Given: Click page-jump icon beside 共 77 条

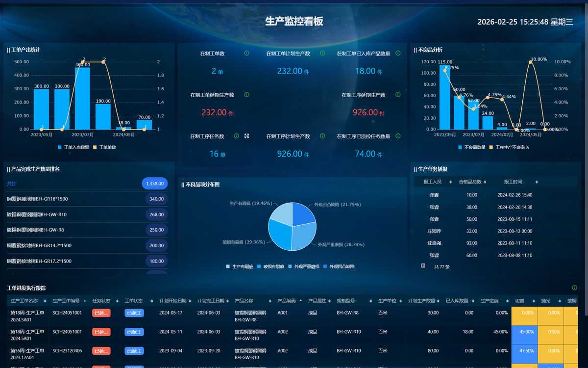Looking at the screenshot, I should click(423, 266).
